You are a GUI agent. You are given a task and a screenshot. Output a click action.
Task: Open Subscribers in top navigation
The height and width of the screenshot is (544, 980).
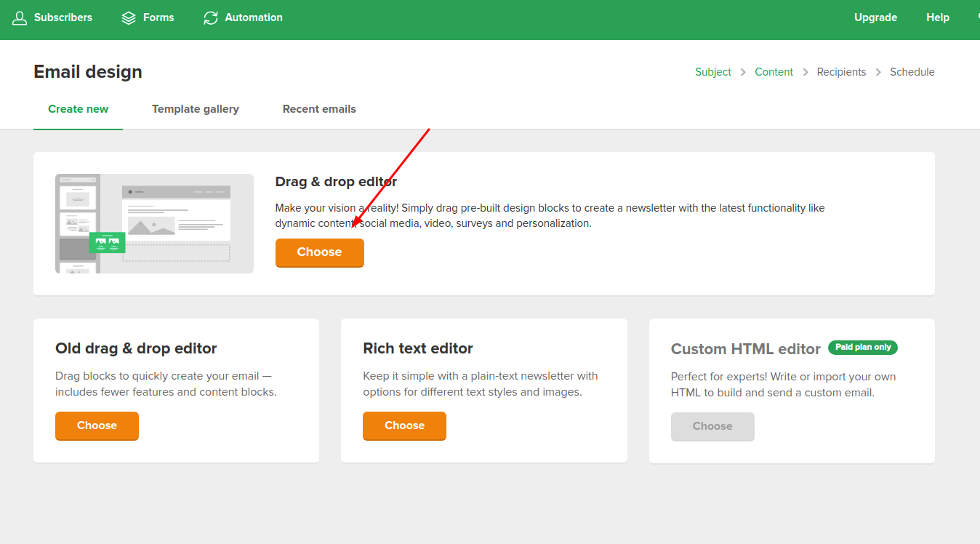63,17
